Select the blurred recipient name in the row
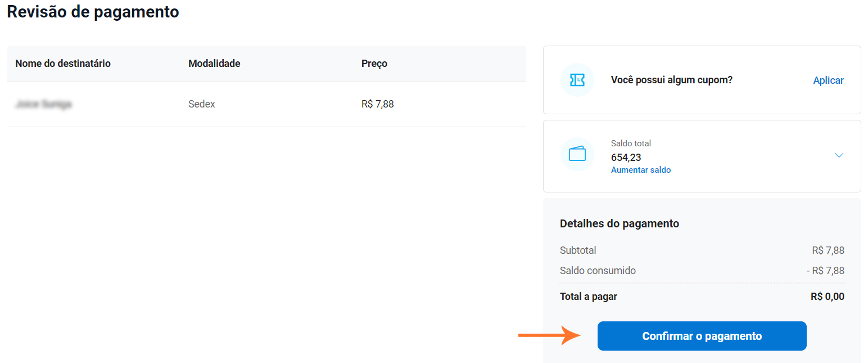The height and width of the screenshot is (363, 868). click(x=44, y=104)
